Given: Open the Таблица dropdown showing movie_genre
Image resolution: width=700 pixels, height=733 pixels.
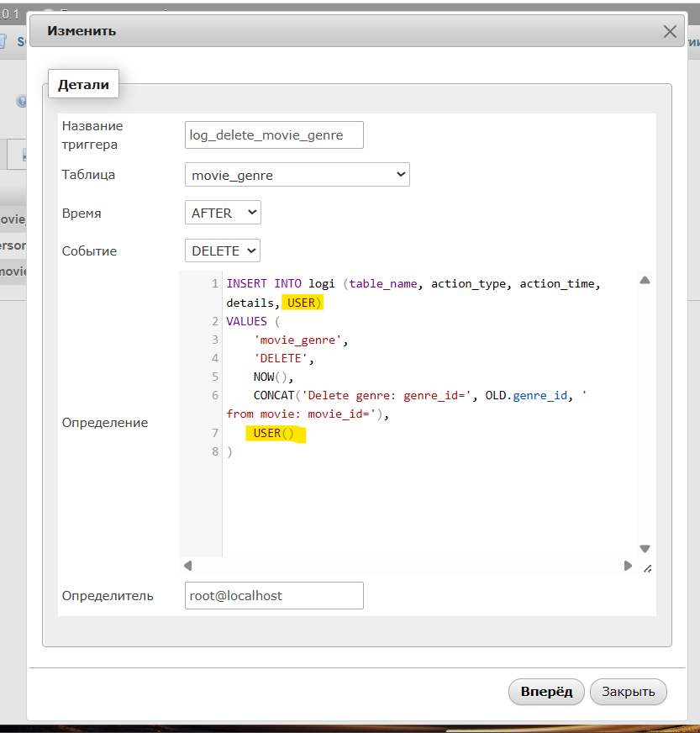Looking at the screenshot, I should click(297, 175).
